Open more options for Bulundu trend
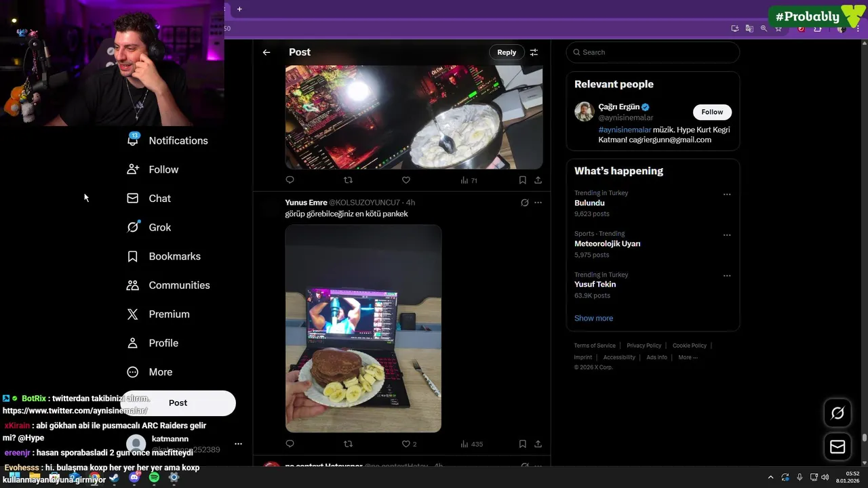 point(727,195)
